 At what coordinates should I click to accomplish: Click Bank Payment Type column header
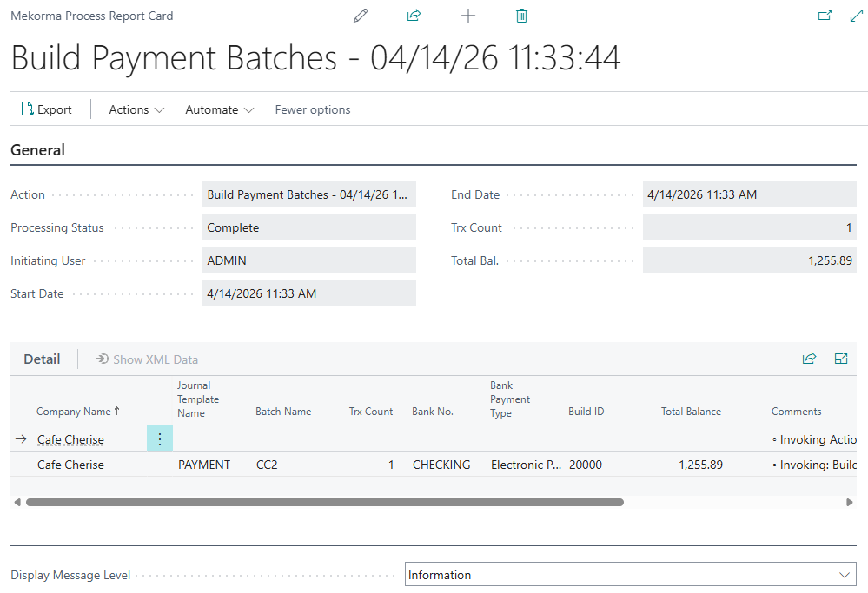coord(510,399)
